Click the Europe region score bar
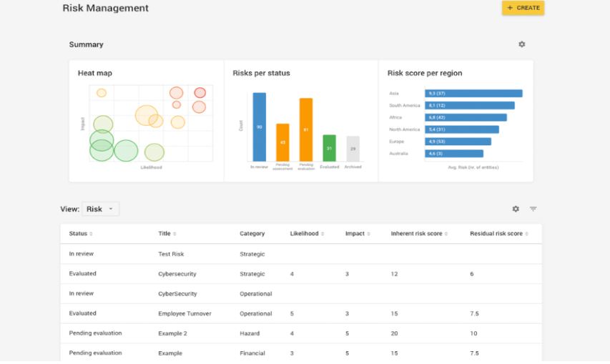This screenshot has height=364, width=610. (458, 142)
